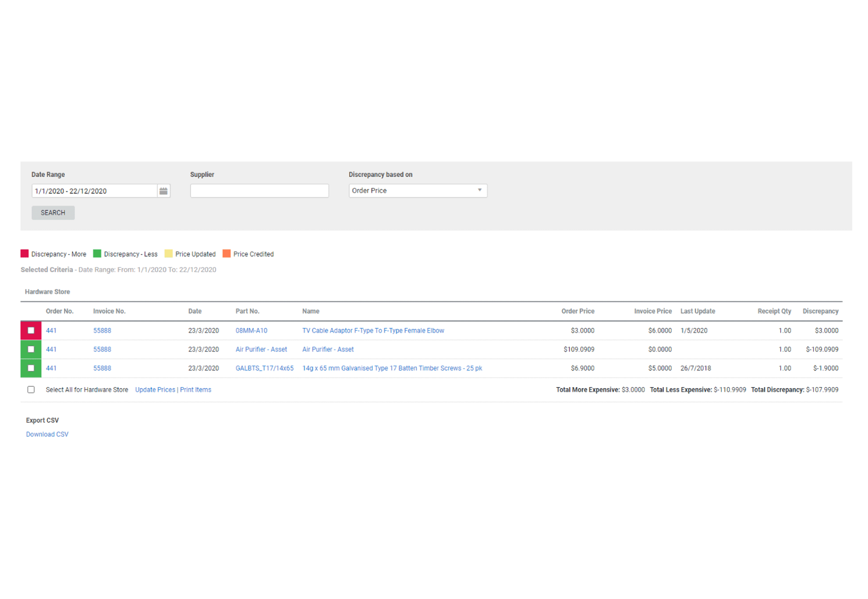Open order 441 in Air Purifier row

(51, 349)
